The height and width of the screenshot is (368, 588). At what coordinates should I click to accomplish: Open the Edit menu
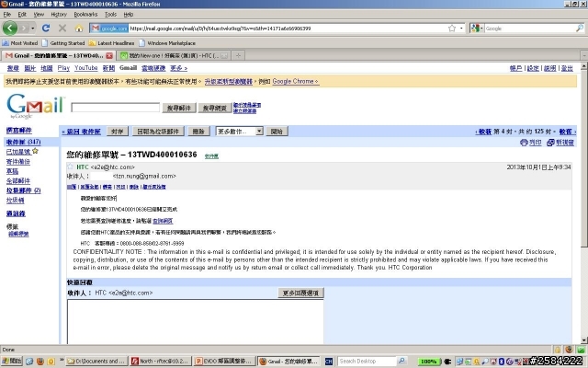[22, 15]
